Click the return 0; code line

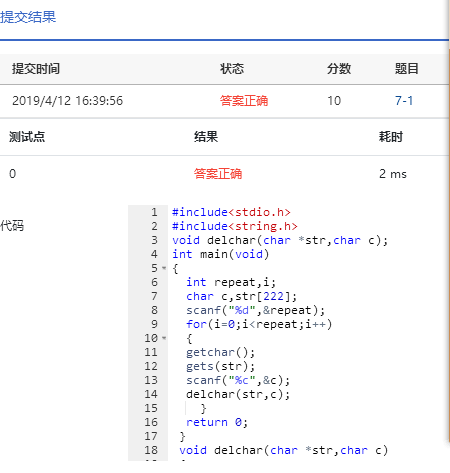click(x=217, y=422)
